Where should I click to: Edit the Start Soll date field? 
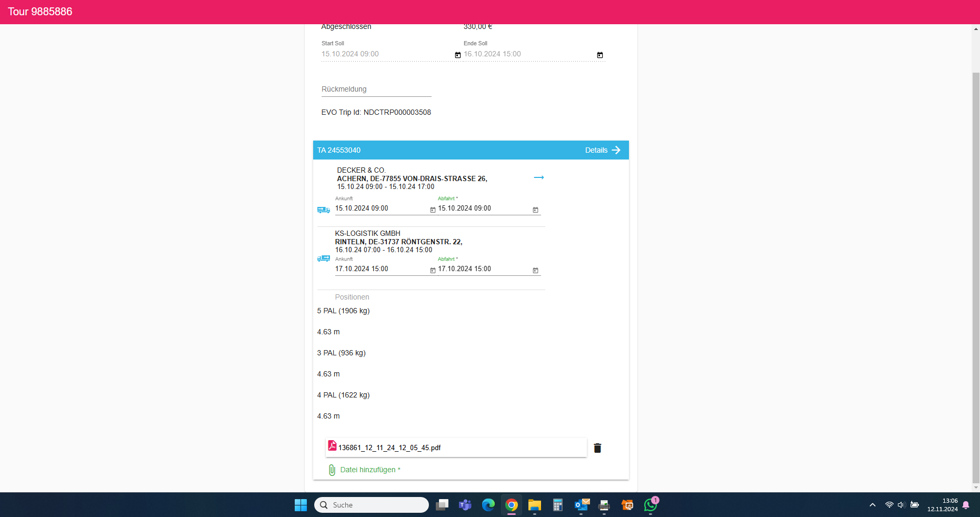pos(387,54)
